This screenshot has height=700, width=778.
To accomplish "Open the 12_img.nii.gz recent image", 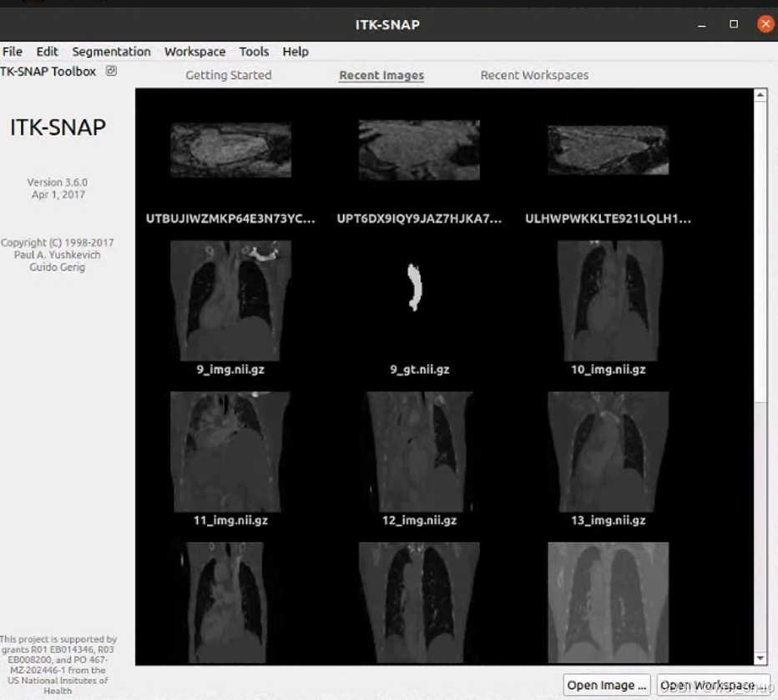I will [x=419, y=451].
